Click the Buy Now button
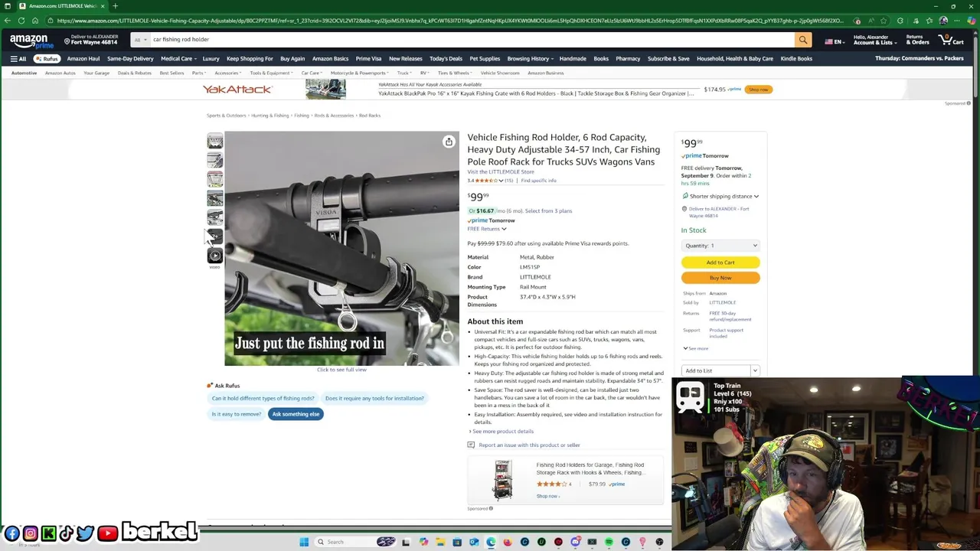 click(720, 278)
